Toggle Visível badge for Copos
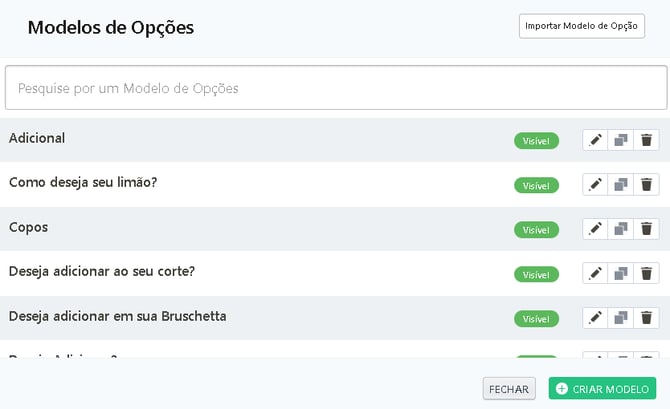The width and height of the screenshot is (670, 409). tap(536, 230)
